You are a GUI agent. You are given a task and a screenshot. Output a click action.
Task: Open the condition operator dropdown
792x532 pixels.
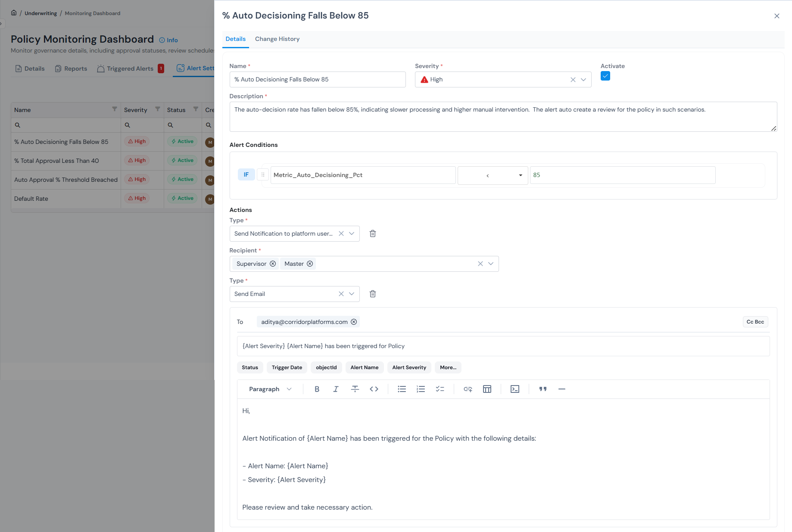pyautogui.click(x=493, y=175)
